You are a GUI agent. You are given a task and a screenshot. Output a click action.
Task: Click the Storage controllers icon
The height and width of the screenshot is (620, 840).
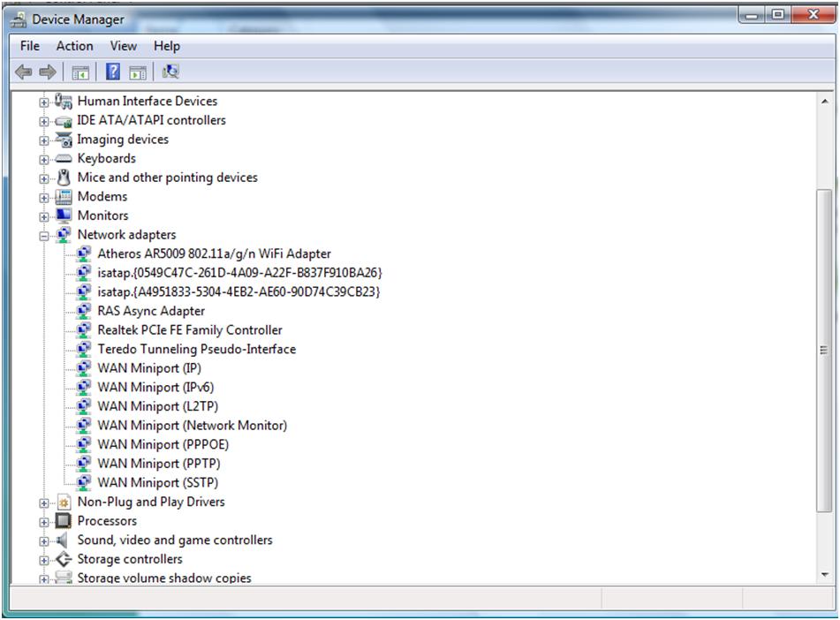(x=64, y=559)
